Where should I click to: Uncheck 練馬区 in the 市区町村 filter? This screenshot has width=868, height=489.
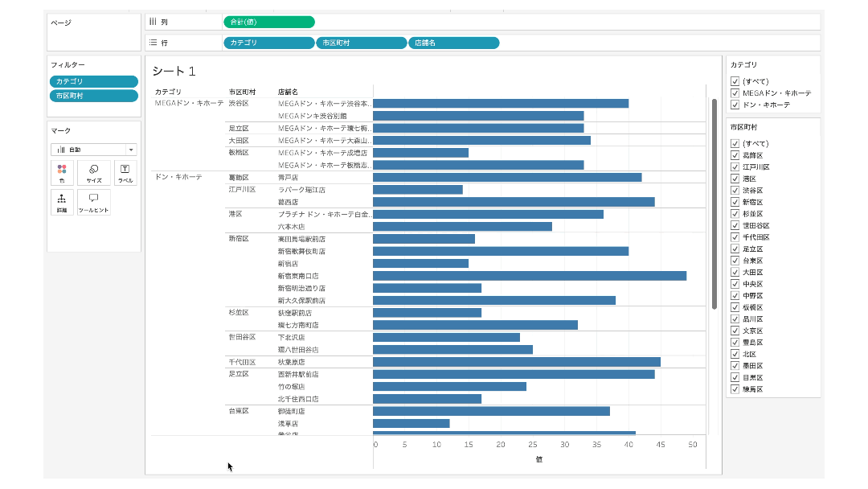[735, 389]
